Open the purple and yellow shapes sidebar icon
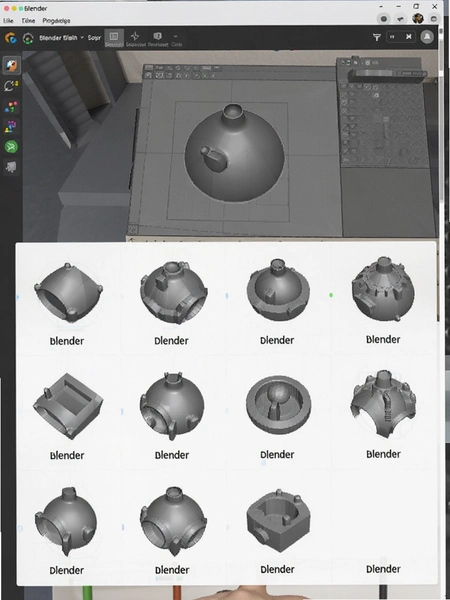The image size is (450, 600). click(x=11, y=126)
